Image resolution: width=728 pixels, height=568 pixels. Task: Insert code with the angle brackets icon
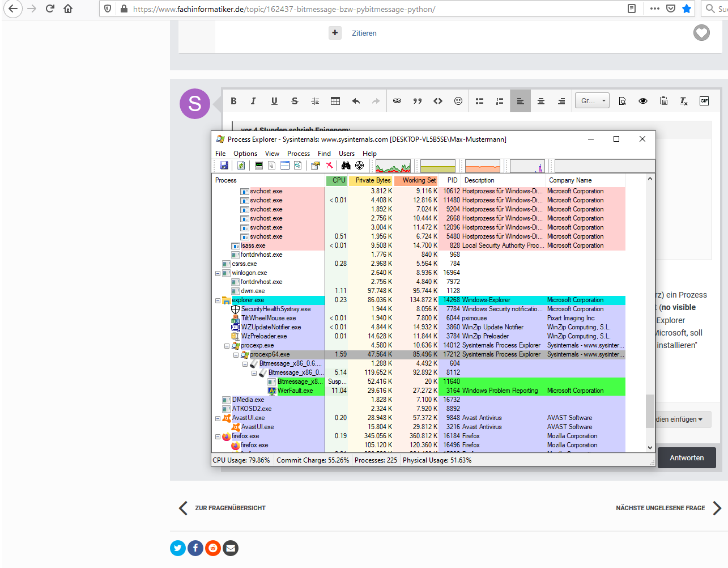tap(438, 101)
